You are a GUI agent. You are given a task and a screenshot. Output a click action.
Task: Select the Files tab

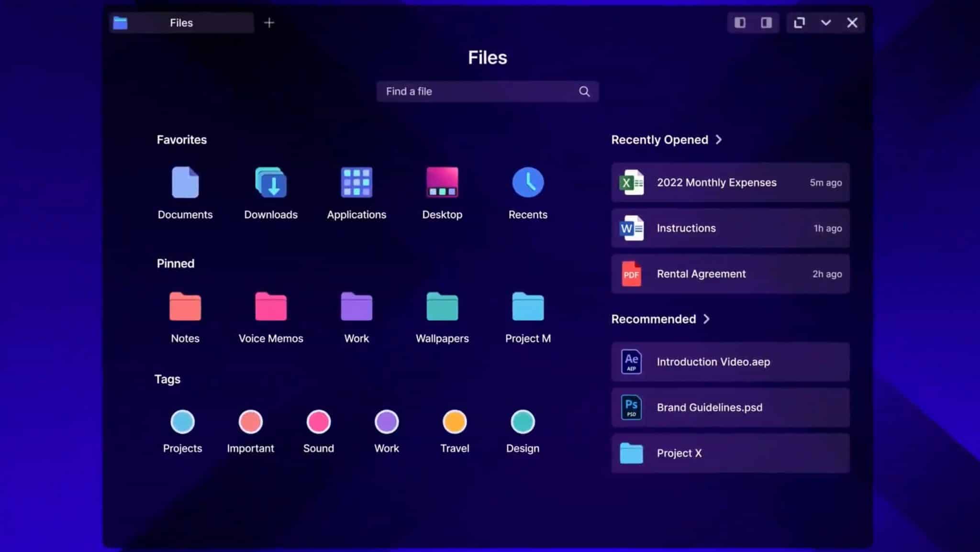181,22
